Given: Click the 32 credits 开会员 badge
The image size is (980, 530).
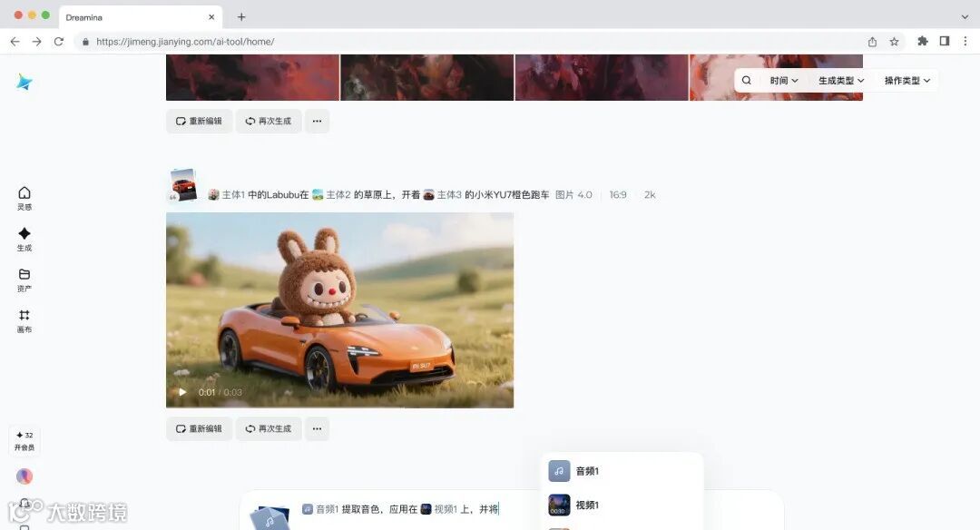Looking at the screenshot, I should [x=24, y=441].
